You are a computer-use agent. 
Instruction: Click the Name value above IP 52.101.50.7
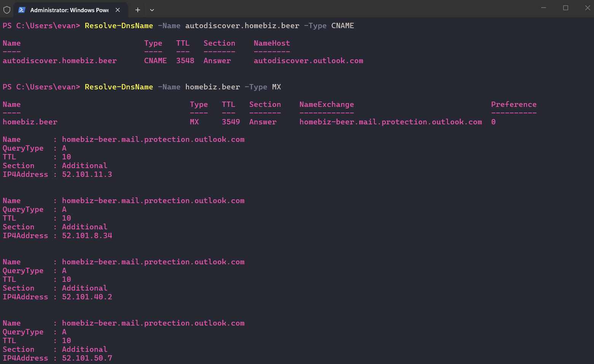pos(153,323)
